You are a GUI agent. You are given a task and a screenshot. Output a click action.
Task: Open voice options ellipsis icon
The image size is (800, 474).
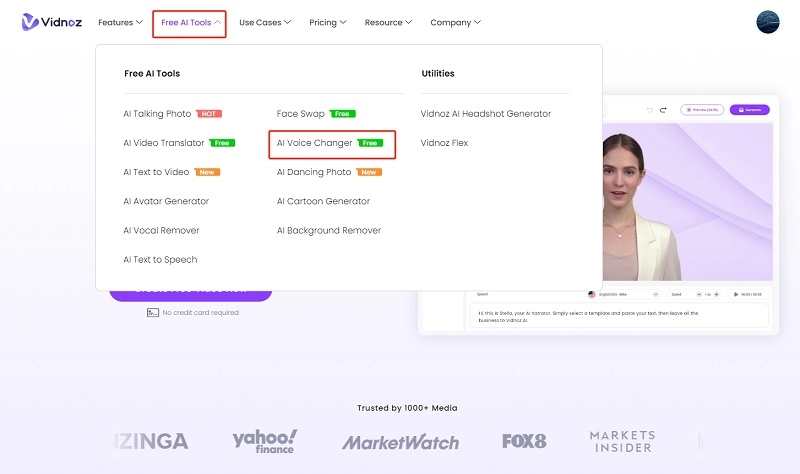656,294
